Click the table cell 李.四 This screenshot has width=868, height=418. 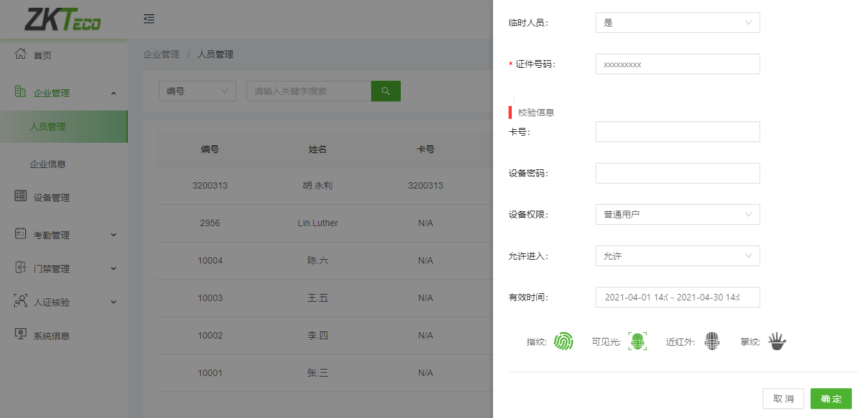click(x=318, y=335)
